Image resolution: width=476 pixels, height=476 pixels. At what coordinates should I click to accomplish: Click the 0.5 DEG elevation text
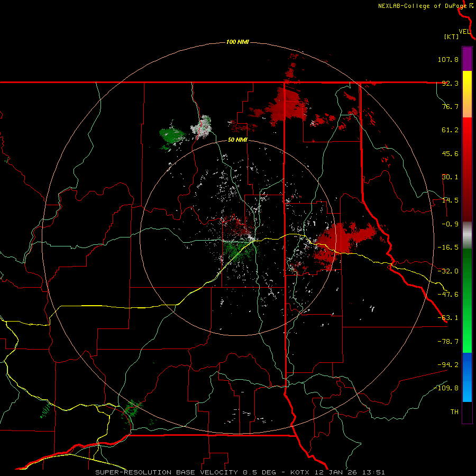pos(260,472)
